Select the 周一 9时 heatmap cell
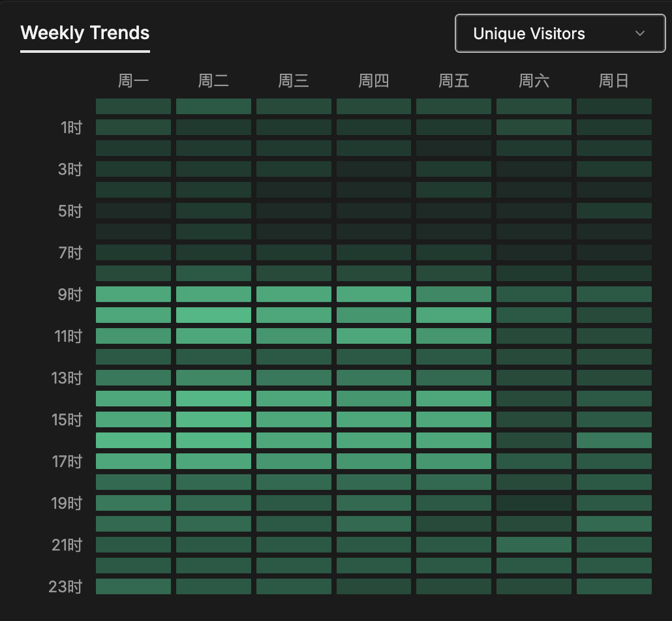Viewport: 672px width, 621px height. (133, 294)
